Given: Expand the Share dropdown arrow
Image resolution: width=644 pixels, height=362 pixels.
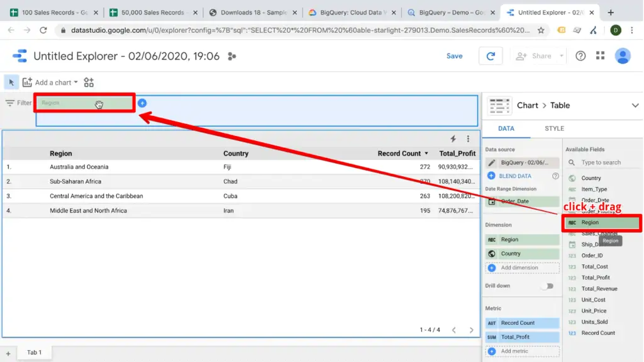Looking at the screenshot, I should 561,56.
